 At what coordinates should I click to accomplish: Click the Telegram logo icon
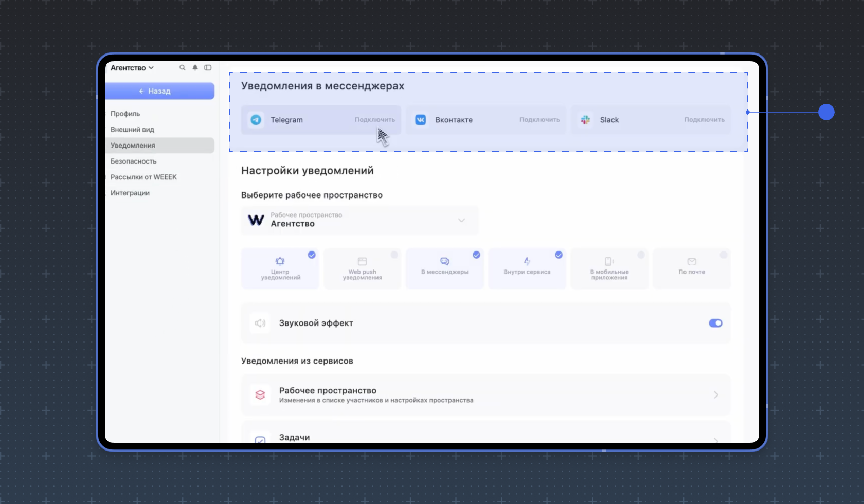(x=256, y=120)
